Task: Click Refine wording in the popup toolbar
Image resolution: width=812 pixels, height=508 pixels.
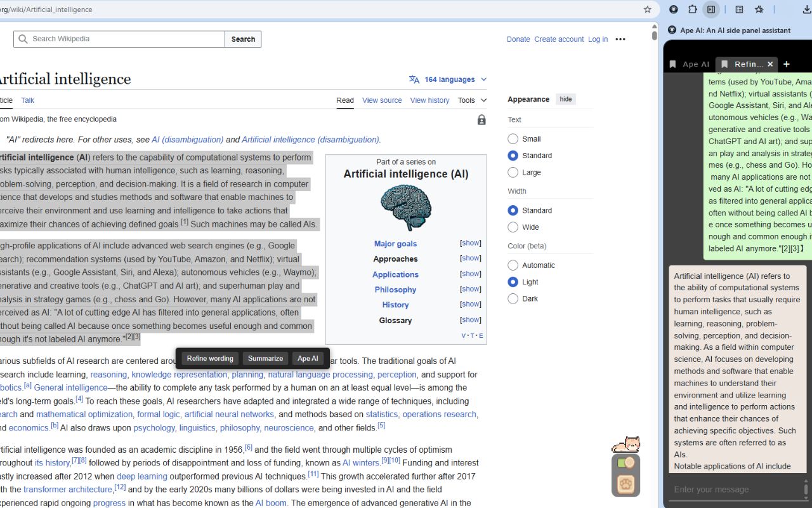Action: click(x=210, y=359)
